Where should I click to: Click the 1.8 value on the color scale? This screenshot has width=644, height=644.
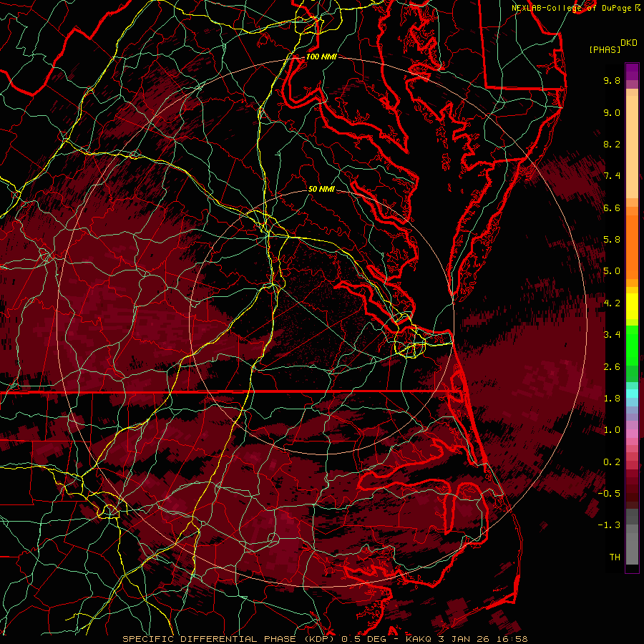[612, 399]
